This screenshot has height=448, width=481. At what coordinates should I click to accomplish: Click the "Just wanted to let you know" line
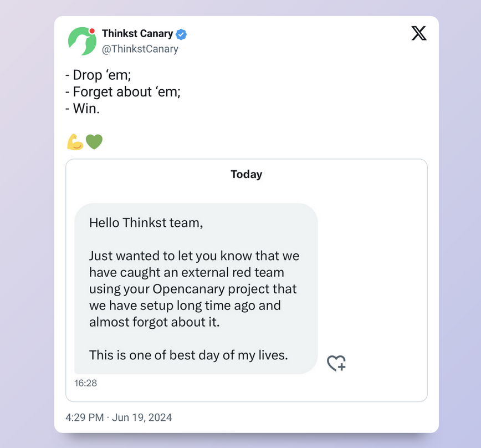click(194, 256)
